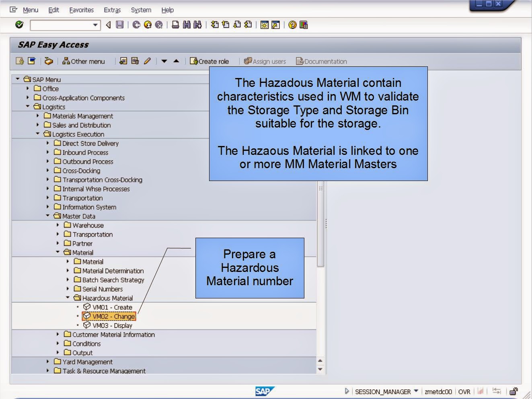Click the Change Favorites pencil icon
Screen dimensions: 532x399
(x=147, y=61)
